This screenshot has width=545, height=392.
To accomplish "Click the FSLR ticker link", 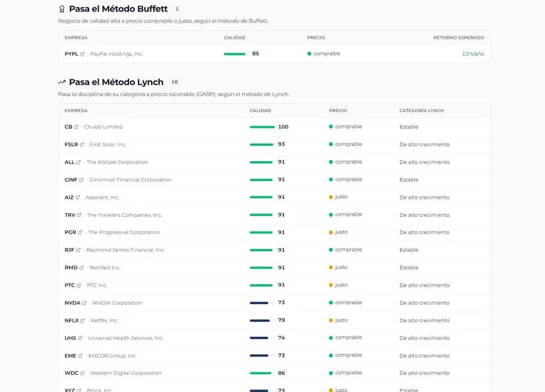I will tap(71, 145).
